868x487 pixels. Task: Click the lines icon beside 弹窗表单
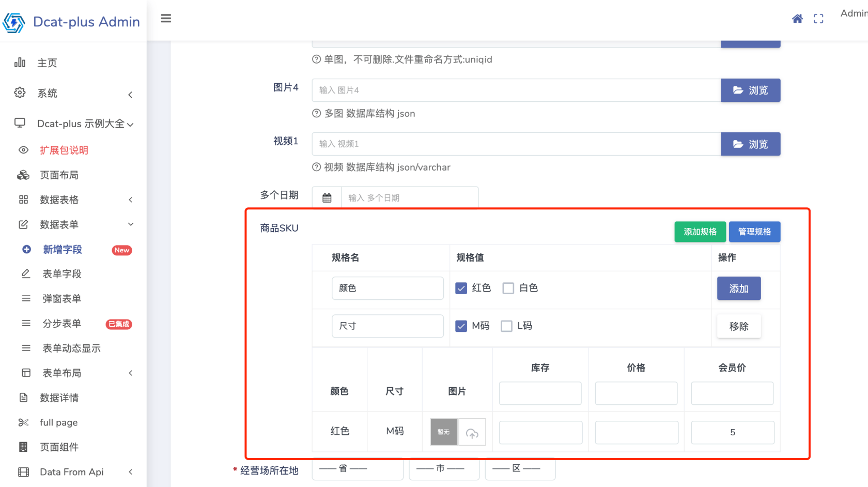(26, 298)
